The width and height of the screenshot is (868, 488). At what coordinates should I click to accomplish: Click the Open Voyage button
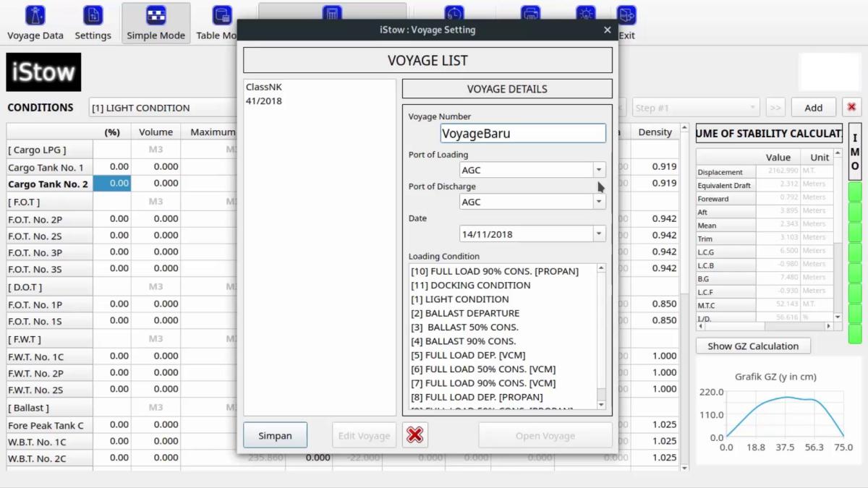(x=545, y=435)
